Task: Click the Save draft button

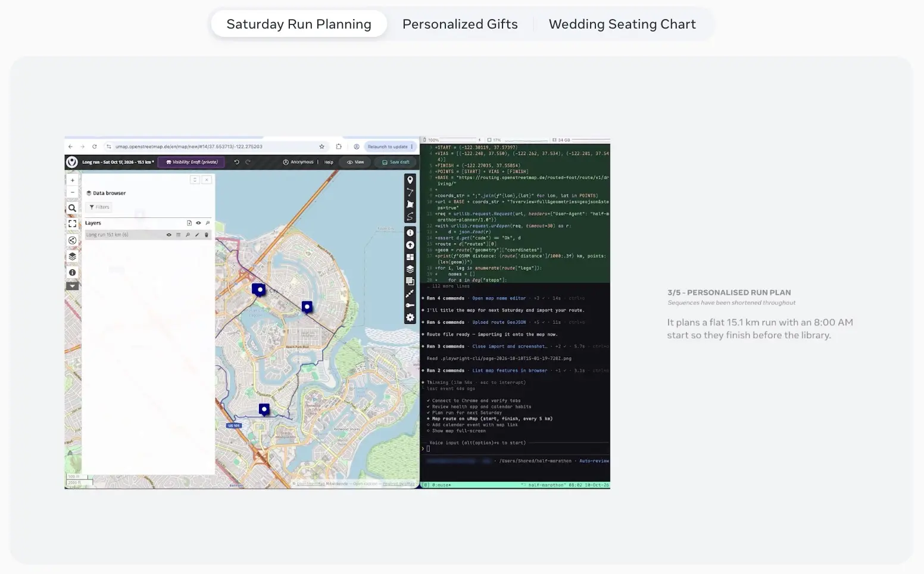Action: pos(396,162)
